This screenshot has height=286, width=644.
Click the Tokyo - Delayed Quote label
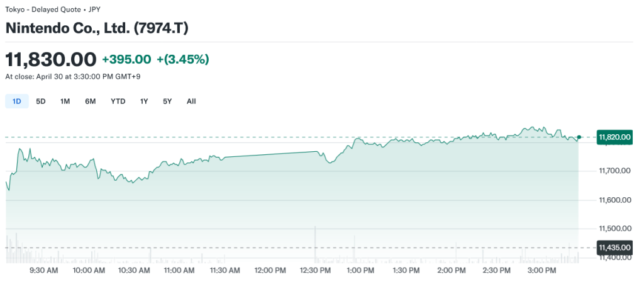44,9
